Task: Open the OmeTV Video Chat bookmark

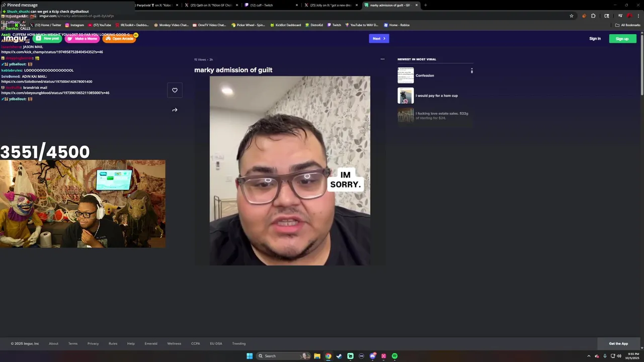Action: coord(209,25)
